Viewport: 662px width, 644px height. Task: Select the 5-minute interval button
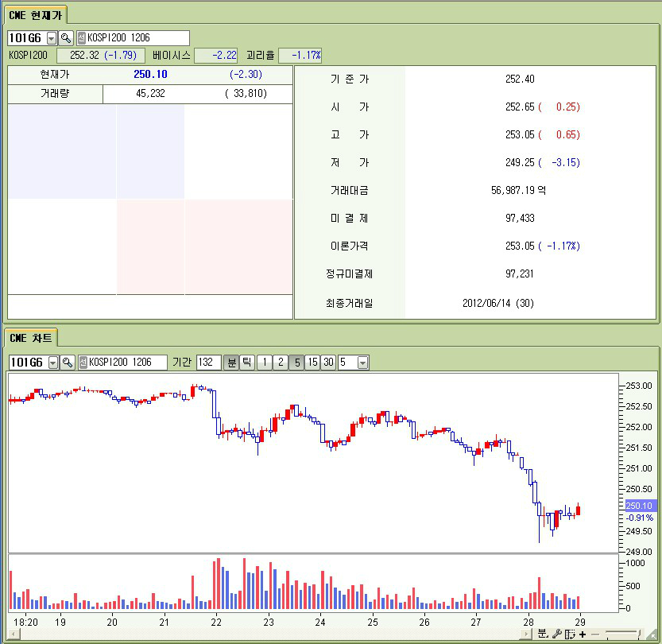point(296,363)
